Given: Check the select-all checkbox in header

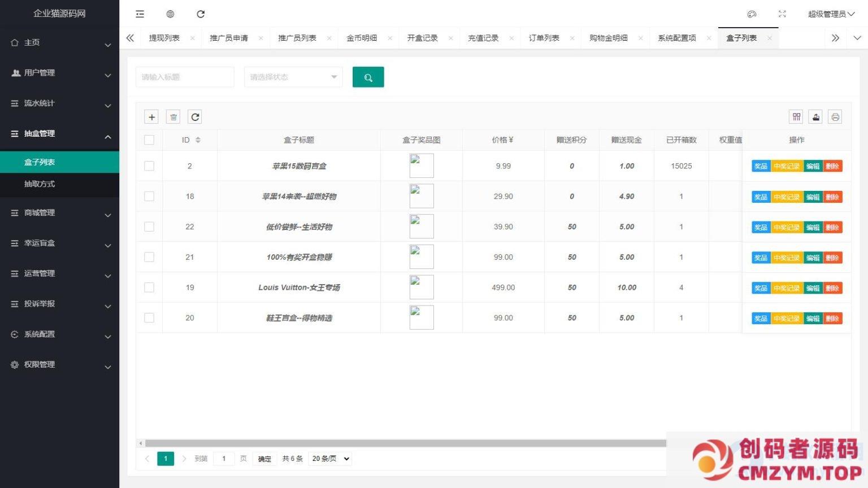Looking at the screenshot, I should pos(149,140).
